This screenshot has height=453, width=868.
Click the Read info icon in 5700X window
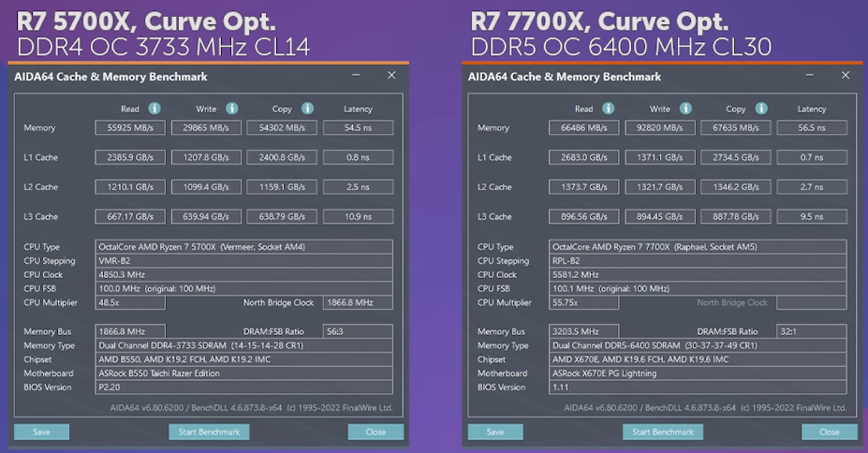[154, 109]
